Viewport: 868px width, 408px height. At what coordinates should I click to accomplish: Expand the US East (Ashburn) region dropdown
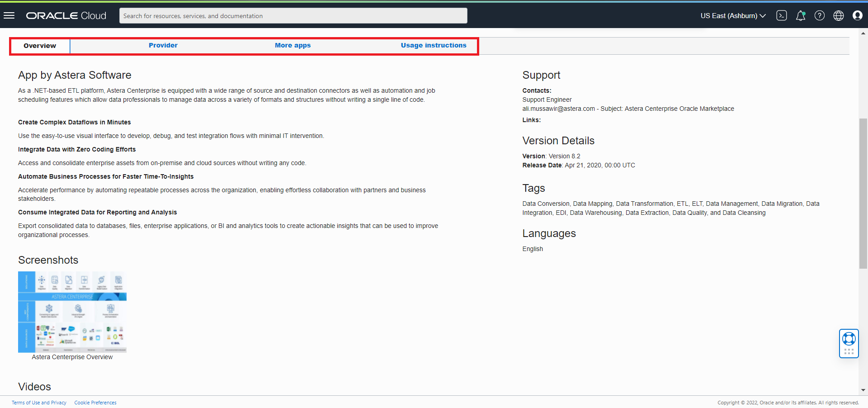click(733, 16)
